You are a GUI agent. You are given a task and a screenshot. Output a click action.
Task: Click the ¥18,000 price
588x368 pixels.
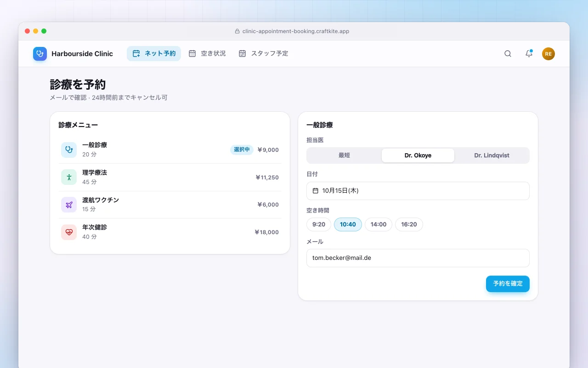(266, 232)
